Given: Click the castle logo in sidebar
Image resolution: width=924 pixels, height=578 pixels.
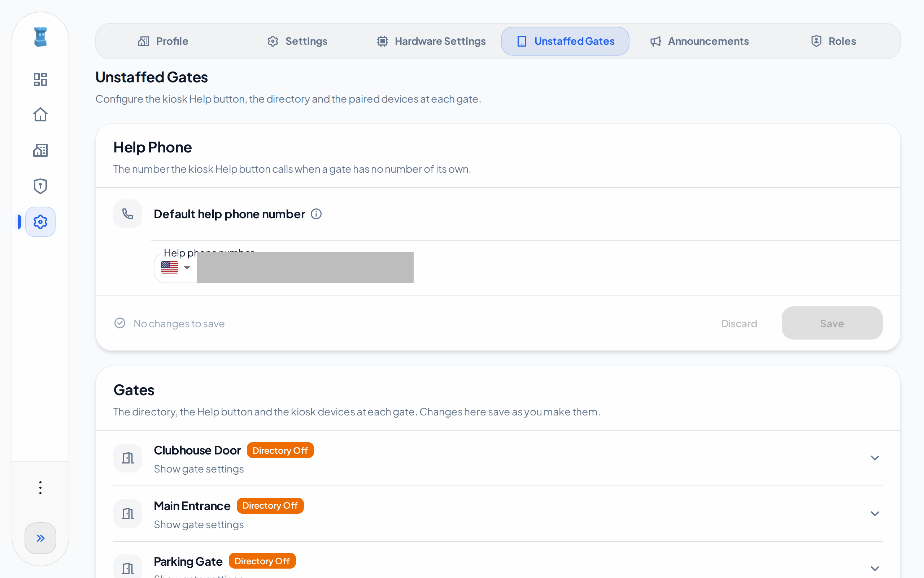Looking at the screenshot, I should [40, 37].
